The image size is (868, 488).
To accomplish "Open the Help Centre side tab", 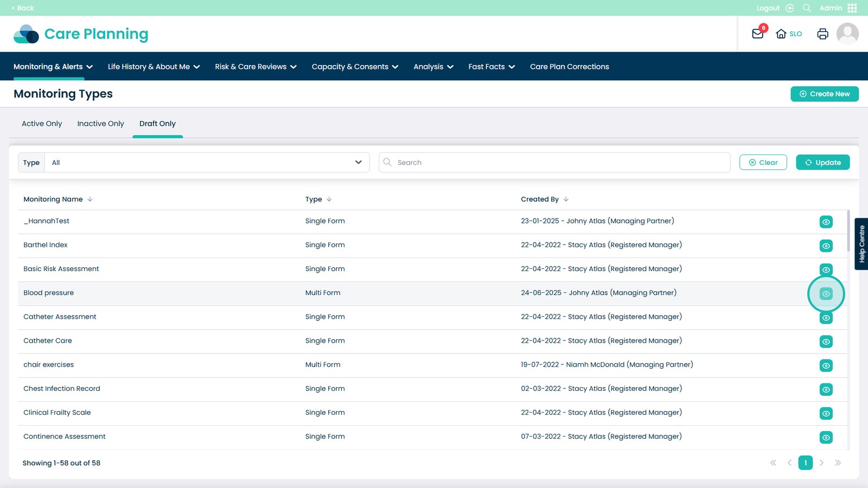I will point(861,244).
